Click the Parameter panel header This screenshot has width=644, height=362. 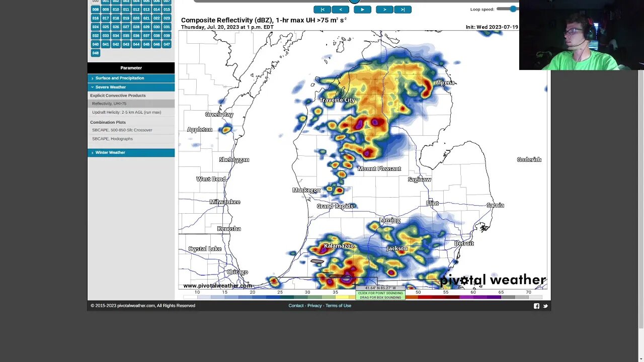131,68
